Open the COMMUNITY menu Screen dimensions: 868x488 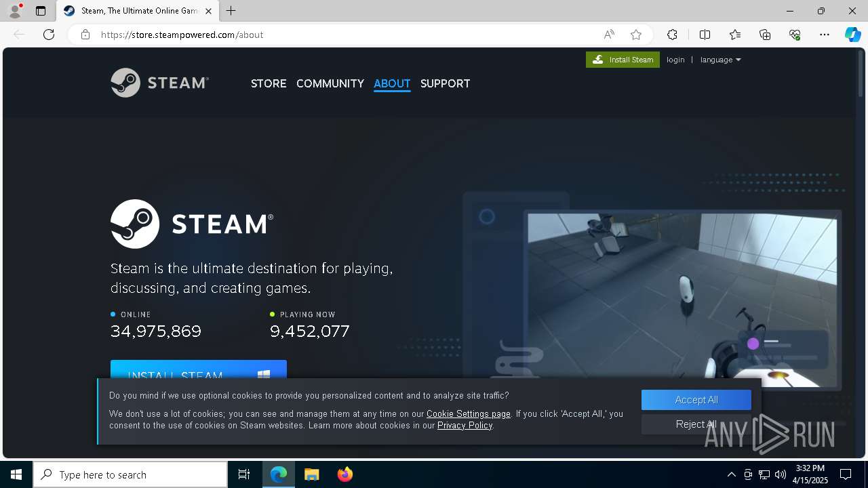coord(330,83)
